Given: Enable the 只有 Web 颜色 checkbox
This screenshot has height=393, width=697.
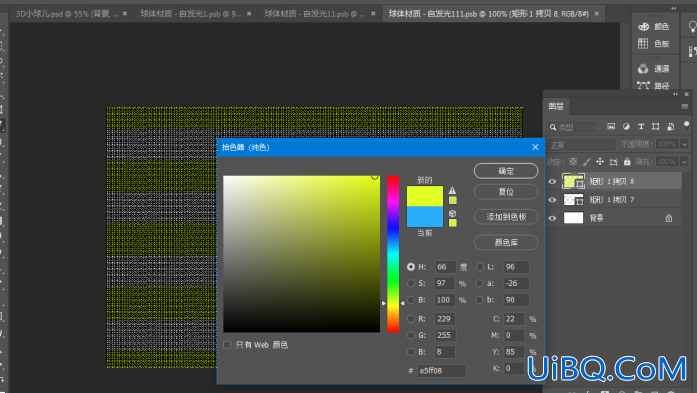Looking at the screenshot, I should coord(227,345).
